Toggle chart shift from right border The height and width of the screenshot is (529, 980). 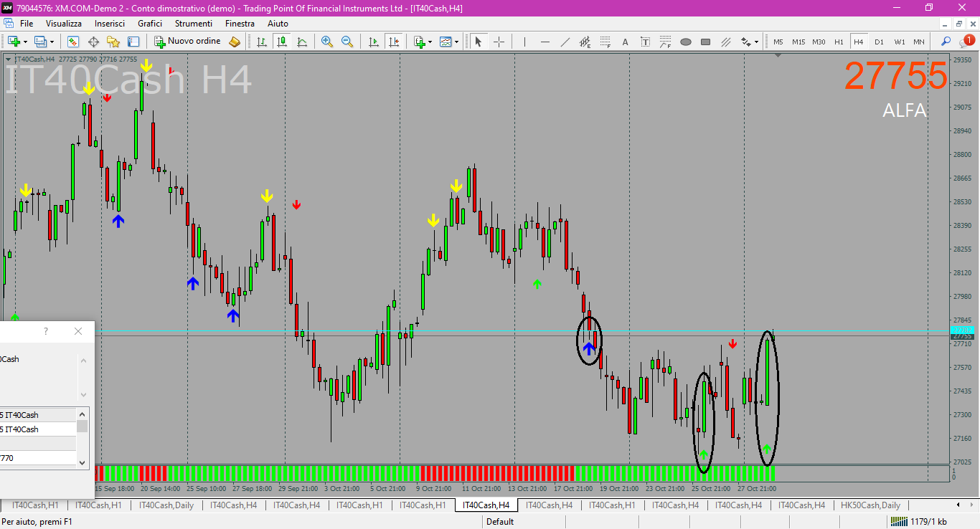pos(393,42)
